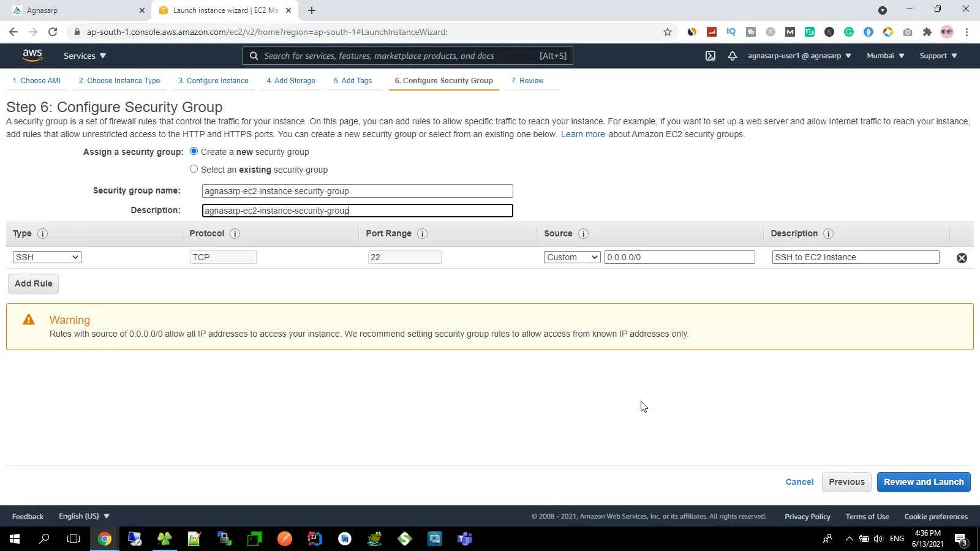Click the Add Rule button

pyautogui.click(x=34, y=283)
